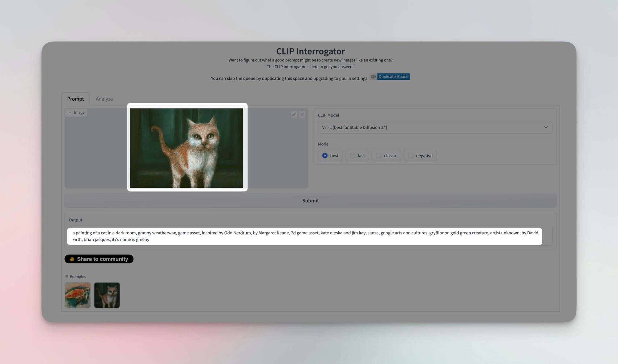Screen dimensions: 618x364
Task: Click the Share to community button
Action: point(99,259)
